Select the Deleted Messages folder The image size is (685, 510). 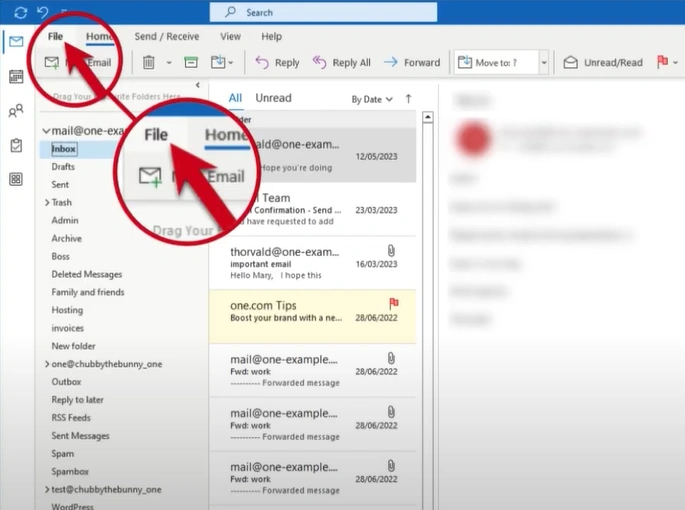pyautogui.click(x=86, y=274)
